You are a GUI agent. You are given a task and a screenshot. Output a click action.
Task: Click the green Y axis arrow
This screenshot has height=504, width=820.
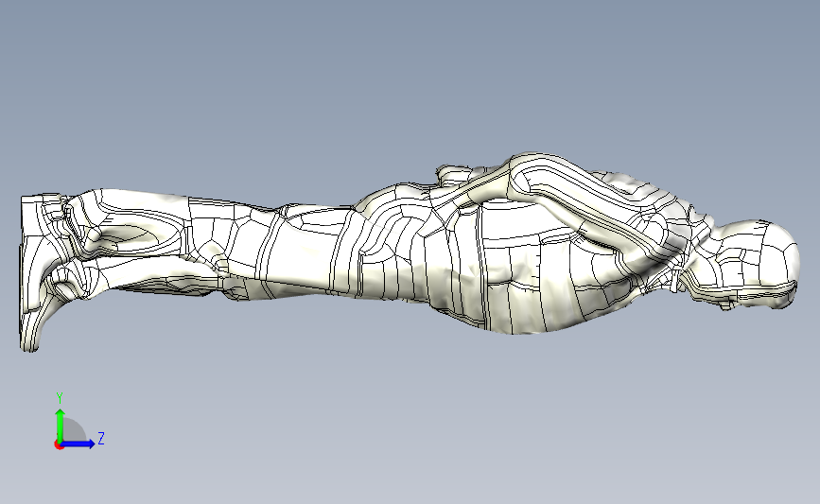61,426
